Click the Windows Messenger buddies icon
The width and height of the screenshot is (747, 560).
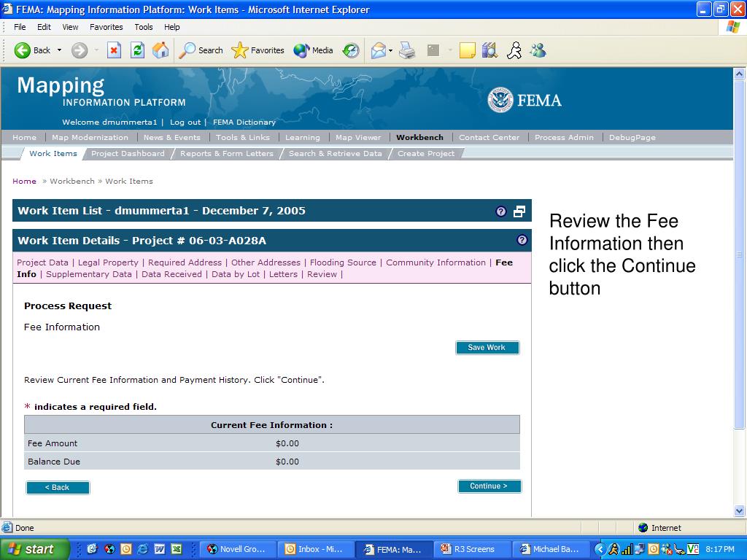[x=538, y=50]
